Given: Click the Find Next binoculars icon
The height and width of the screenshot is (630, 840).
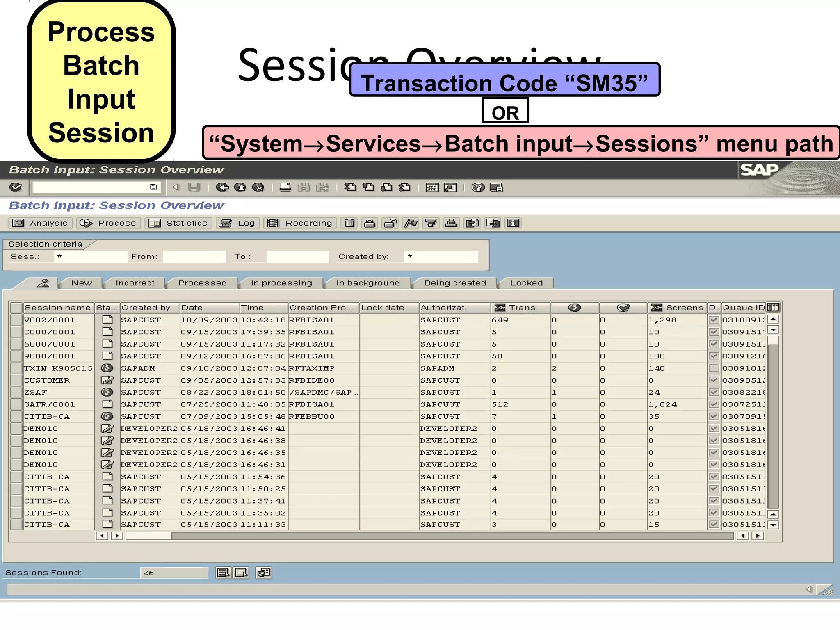Looking at the screenshot, I should (323, 187).
